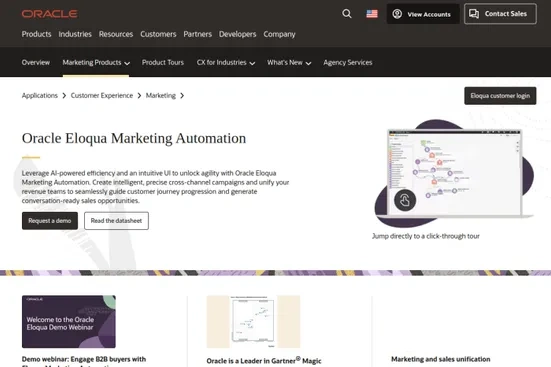Open the search magnifier icon
551x367 pixels.
click(x=347, y=14)
